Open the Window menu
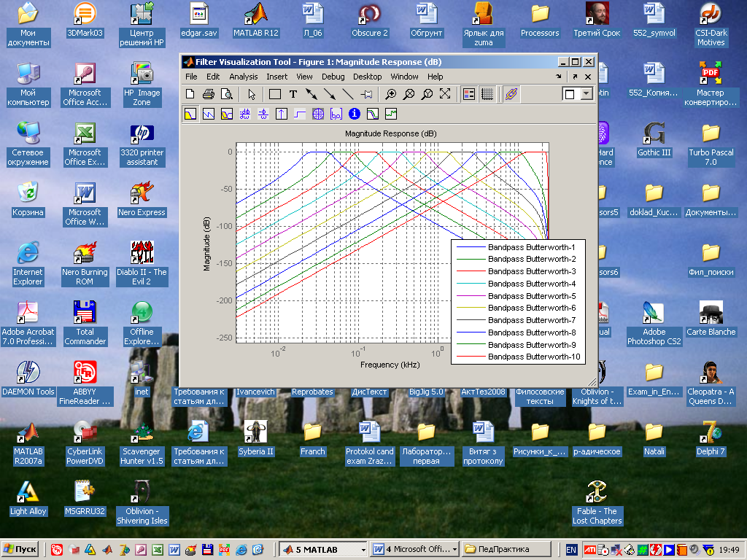The width and height of the screenshot is (747, 560). [x=404, y=77]
